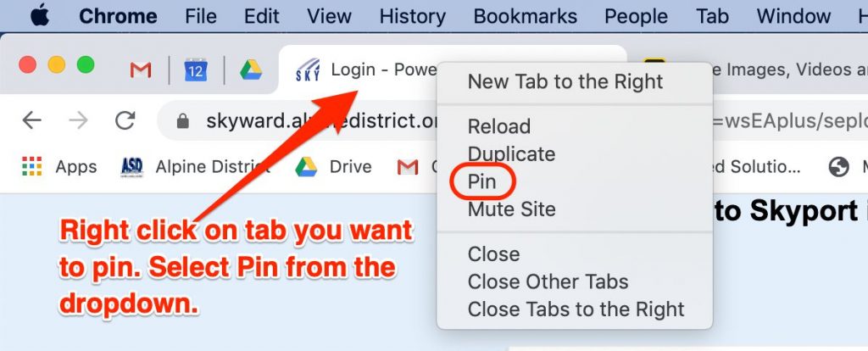Image resolution: width=868 pixels, height=351 pixels.
Task: Select Close Other Tabs
Action: (548, 281)
